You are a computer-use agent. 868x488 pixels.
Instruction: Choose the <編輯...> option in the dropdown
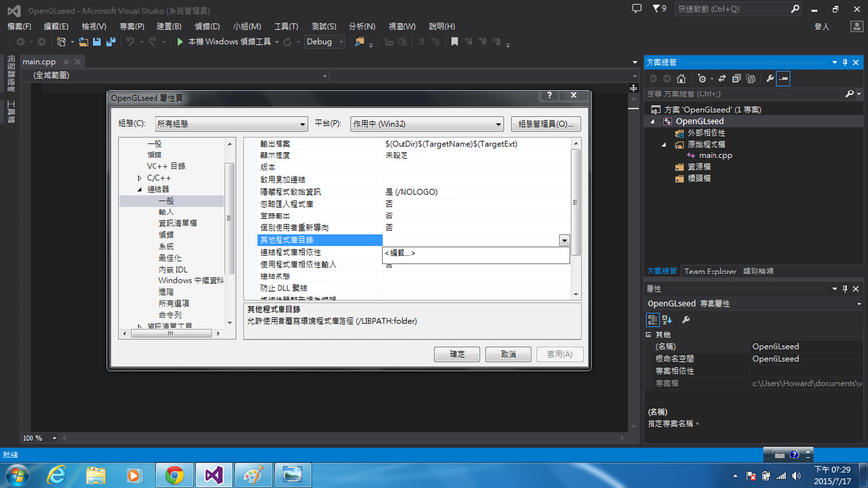point(401,253)
